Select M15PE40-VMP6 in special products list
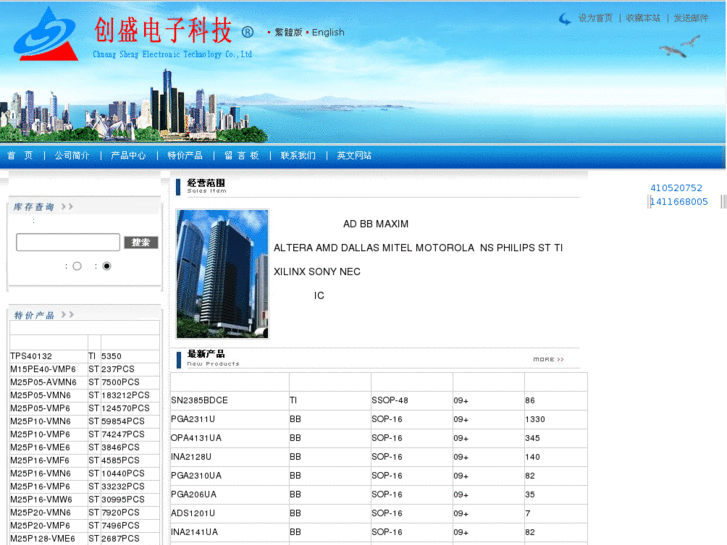The height and width of the screenshot is (545, 727). (x=43, y=369)
